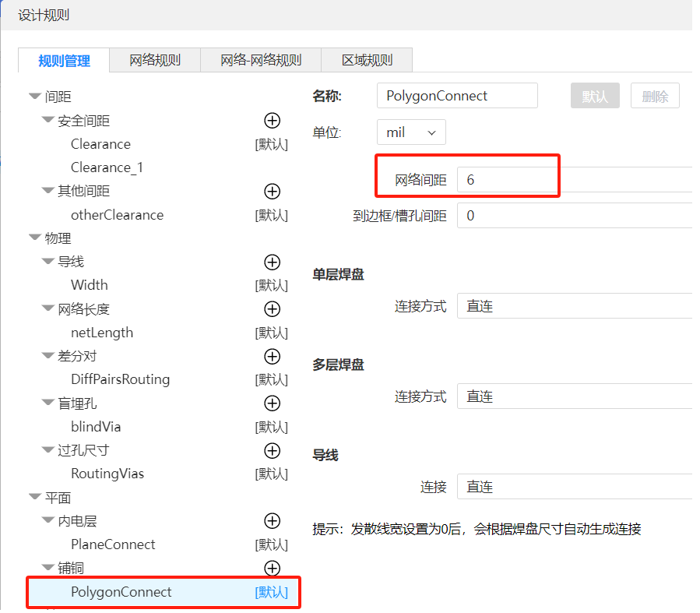Select the Clearance_1 rule
This screenshot has width=700, height=613.
107,167
